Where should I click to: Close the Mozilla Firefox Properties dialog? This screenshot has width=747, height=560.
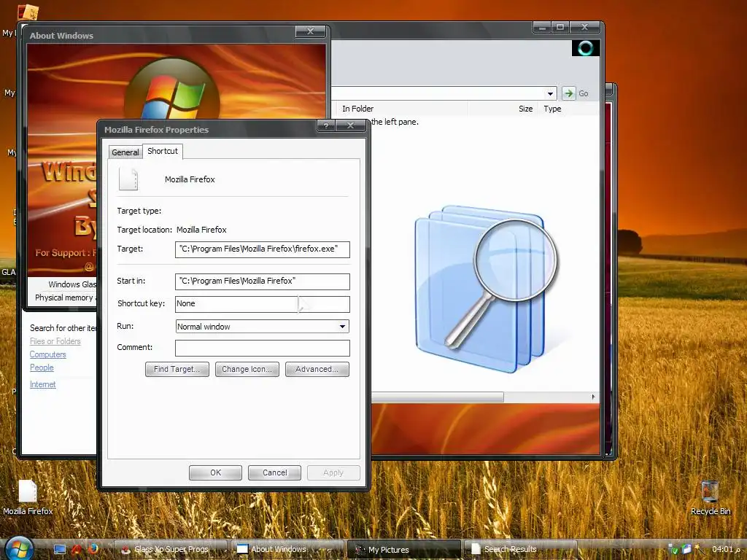tap(351, 125)
